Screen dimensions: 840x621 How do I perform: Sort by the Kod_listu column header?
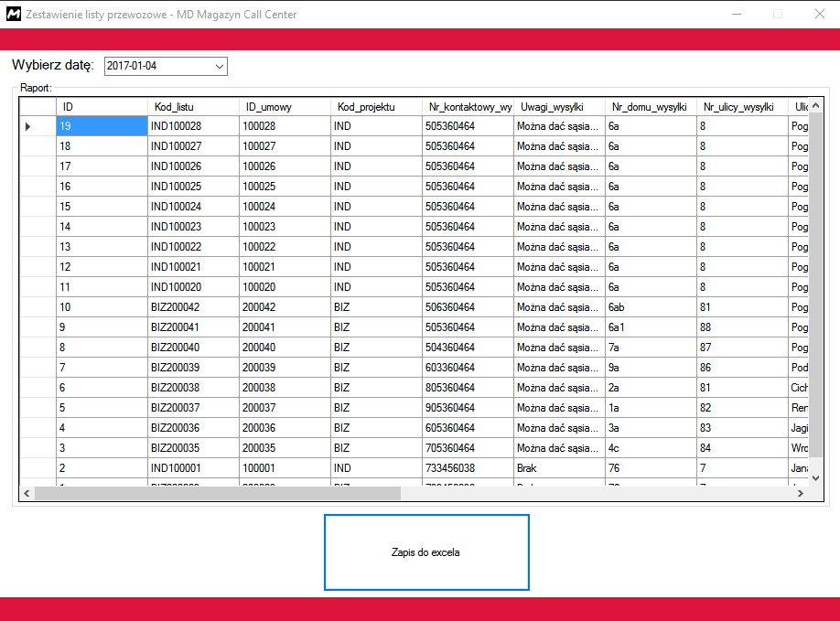coord(193,106)
